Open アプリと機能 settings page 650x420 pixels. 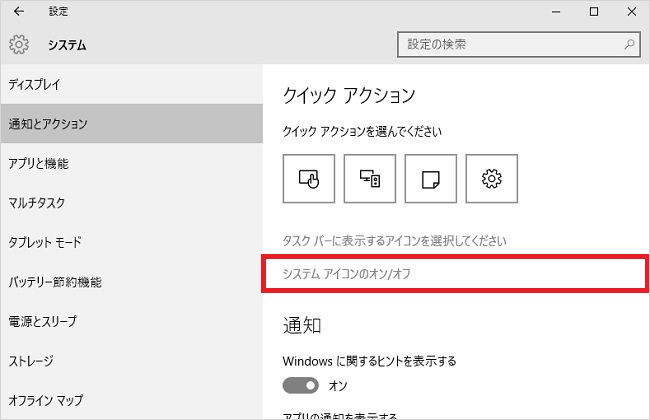pyautogui.click(x=132, y=163)
